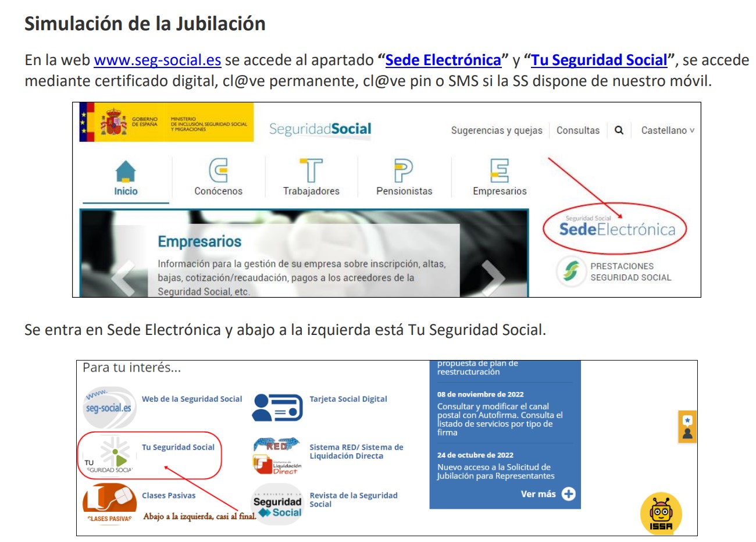
Task: Expand the Castellano language dropdown
Action: tap(667, 130)
